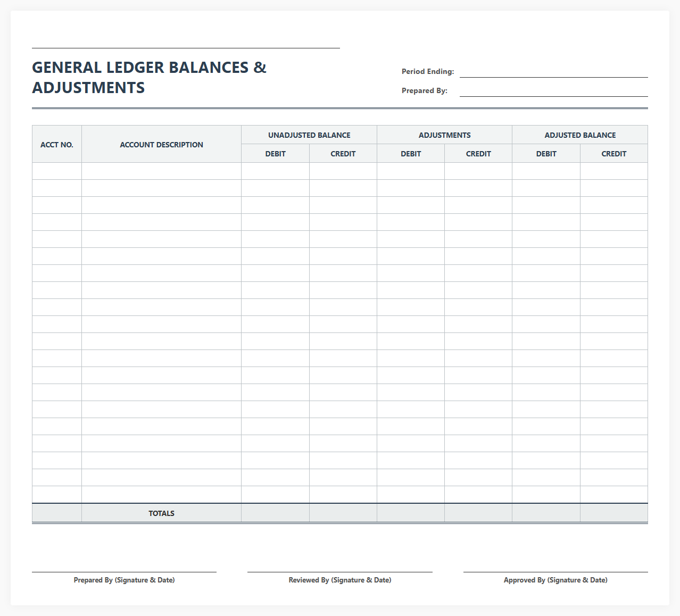Click the Adjustments credit totals cell
Viewport: 680px width, 616px height.
(x=478, y=513)
